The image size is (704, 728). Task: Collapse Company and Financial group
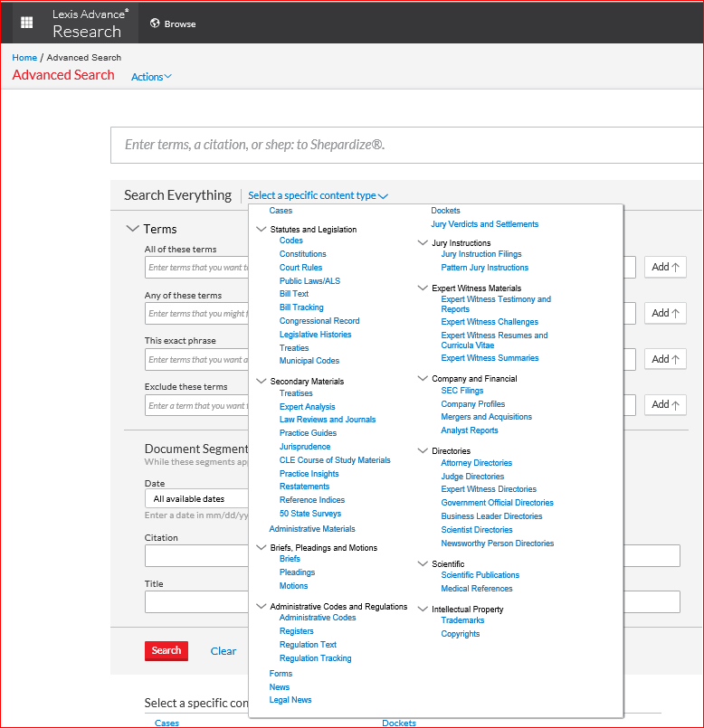(423, 378)
